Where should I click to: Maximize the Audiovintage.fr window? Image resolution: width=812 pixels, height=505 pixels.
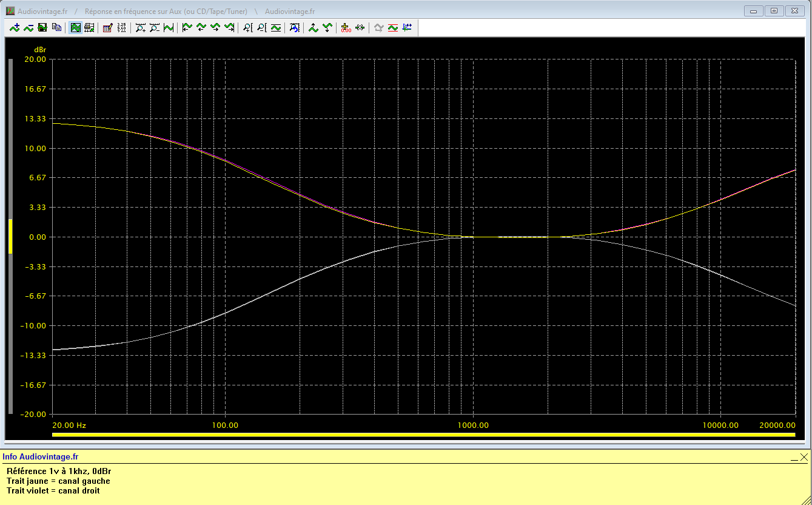(x=774, y=11)
